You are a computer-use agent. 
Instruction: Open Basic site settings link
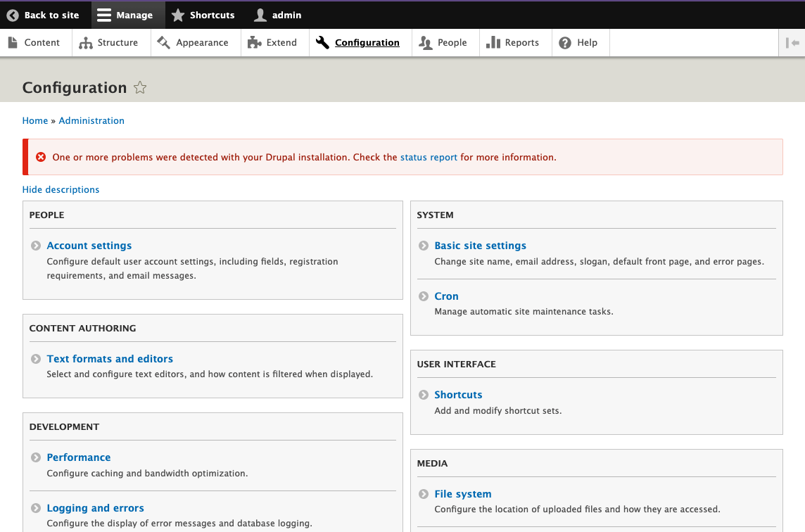[x=481, y=246]
